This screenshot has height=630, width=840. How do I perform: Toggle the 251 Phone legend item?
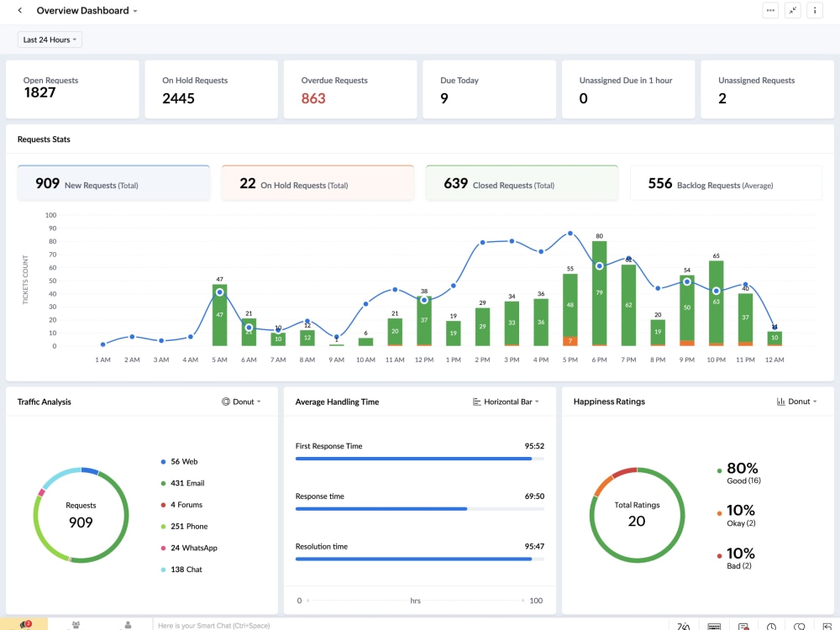[x=184, y=527]
